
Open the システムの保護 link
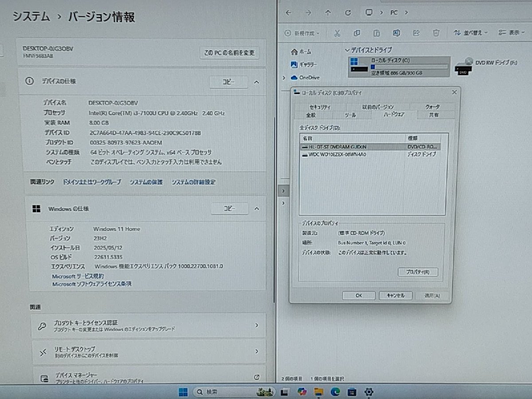click(146, 182)
